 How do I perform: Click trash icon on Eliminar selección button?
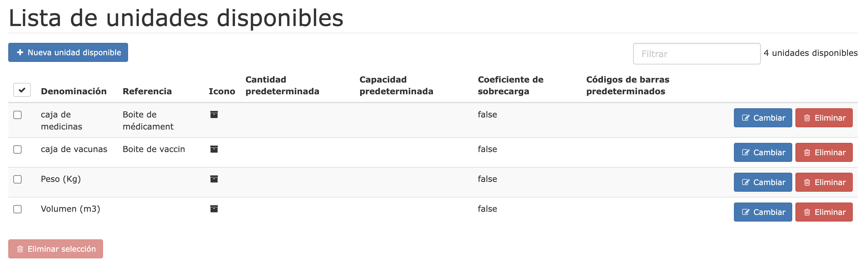20,249
